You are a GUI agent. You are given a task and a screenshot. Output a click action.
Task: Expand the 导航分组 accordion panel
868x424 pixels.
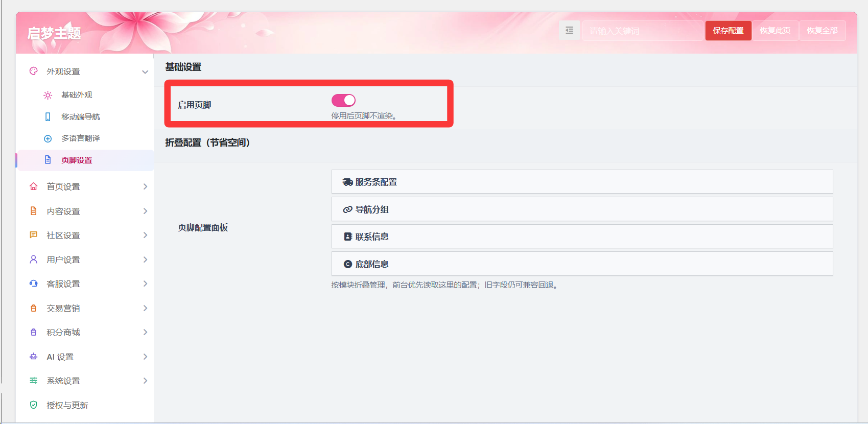582,209
